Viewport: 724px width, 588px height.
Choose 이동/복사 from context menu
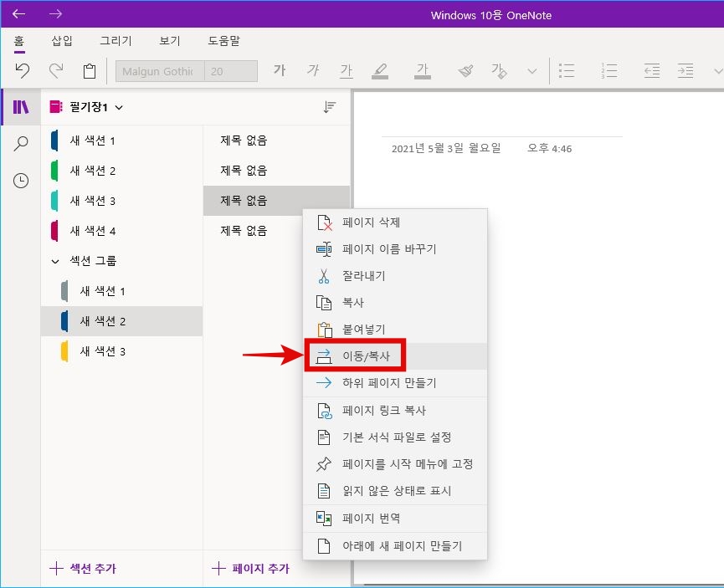click(x=395, y=355)
